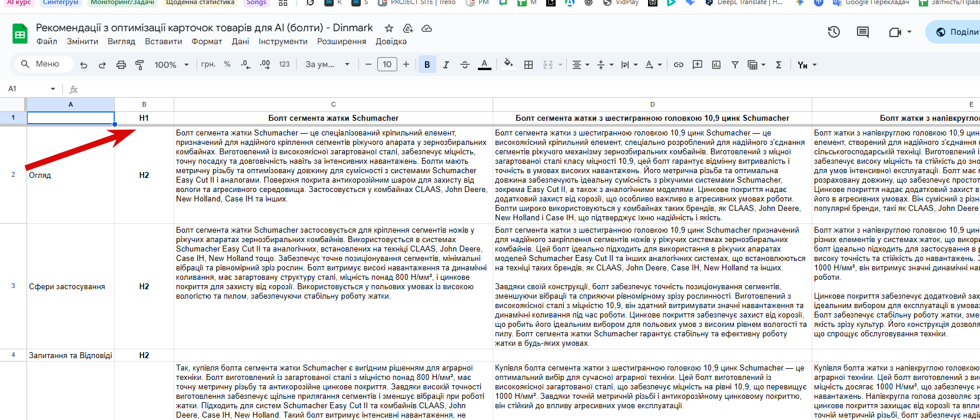980x420 pixels.
Task: Click the redo arrow in the toolbar
Action: 102,65
